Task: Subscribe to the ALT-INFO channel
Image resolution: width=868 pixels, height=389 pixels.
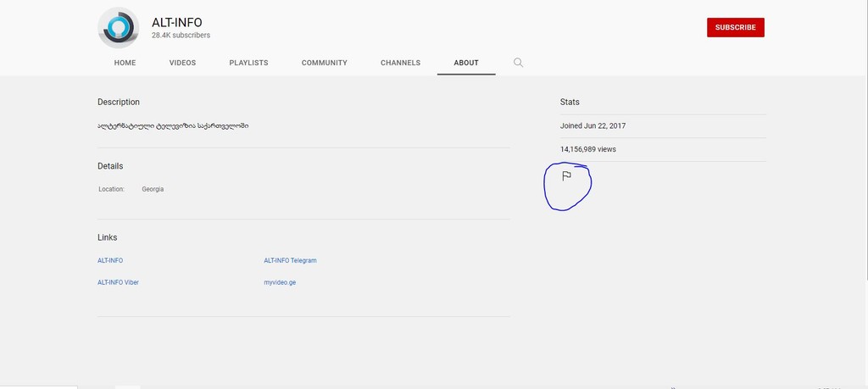Action: 735,28
